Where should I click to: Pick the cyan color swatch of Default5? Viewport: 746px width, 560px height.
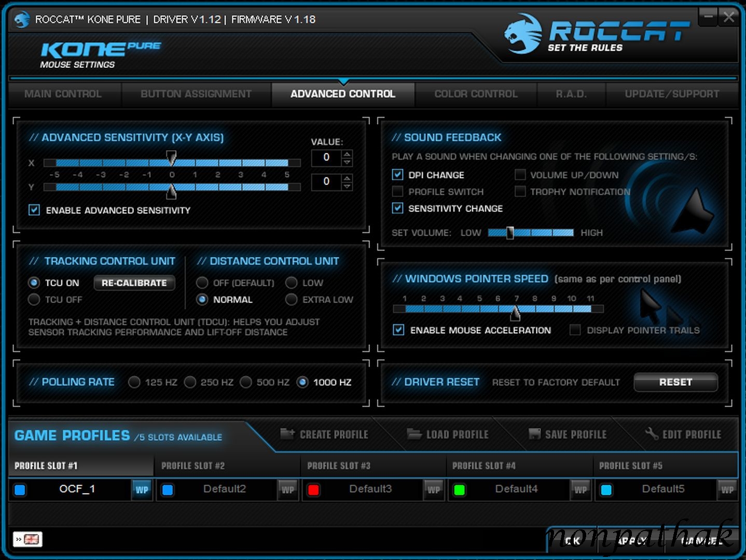click(x=606, y=490)
